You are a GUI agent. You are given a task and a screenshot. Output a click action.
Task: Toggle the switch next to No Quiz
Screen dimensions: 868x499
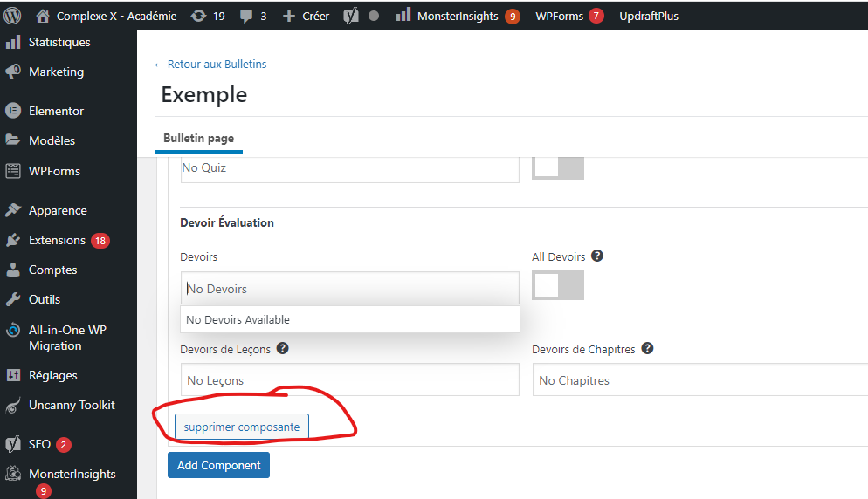(557, 167)
